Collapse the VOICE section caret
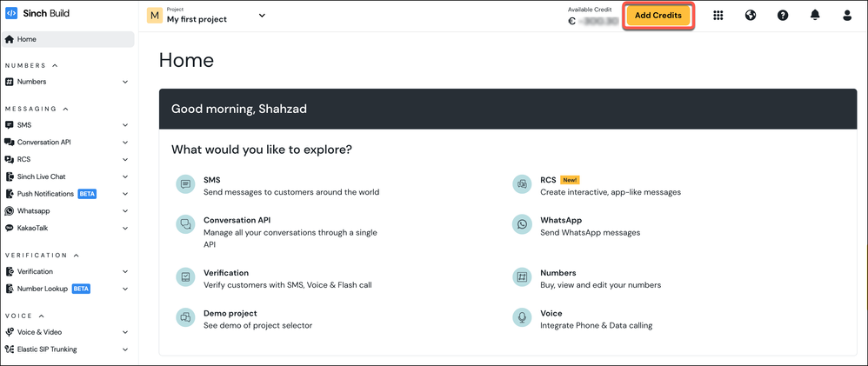 (x=41, y=316)
